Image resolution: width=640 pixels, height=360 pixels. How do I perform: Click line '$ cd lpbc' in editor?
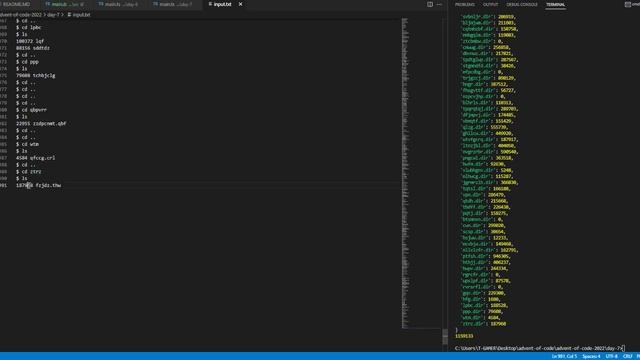29,27
